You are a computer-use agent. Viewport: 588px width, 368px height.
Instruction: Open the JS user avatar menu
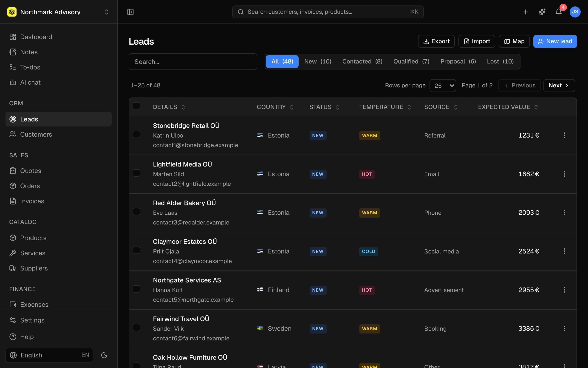click(x=575, y=12)
